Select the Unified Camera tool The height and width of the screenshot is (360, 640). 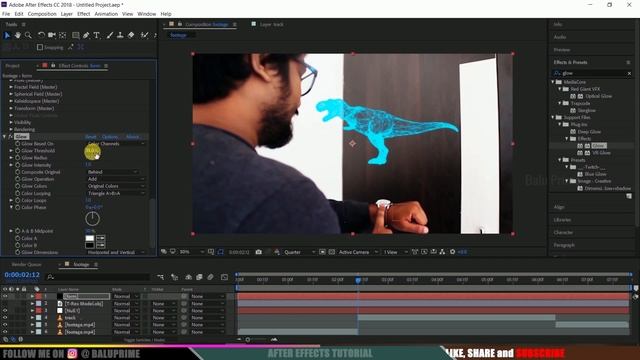tap(52, 36)
